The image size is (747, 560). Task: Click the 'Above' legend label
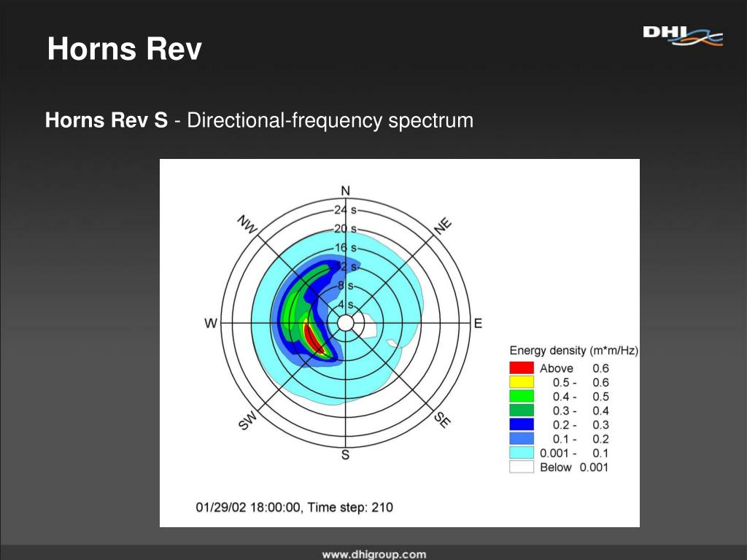point(557,368)
